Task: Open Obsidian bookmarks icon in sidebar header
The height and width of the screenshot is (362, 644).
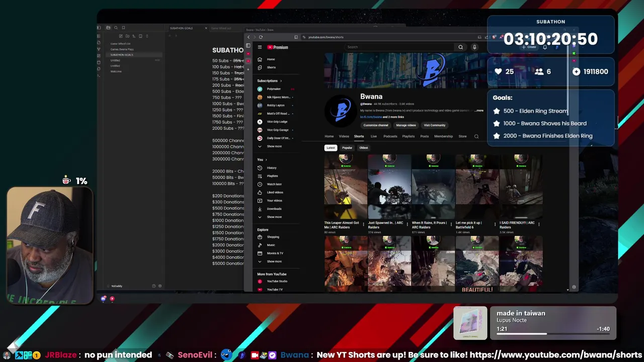Action: click(123, 28)
